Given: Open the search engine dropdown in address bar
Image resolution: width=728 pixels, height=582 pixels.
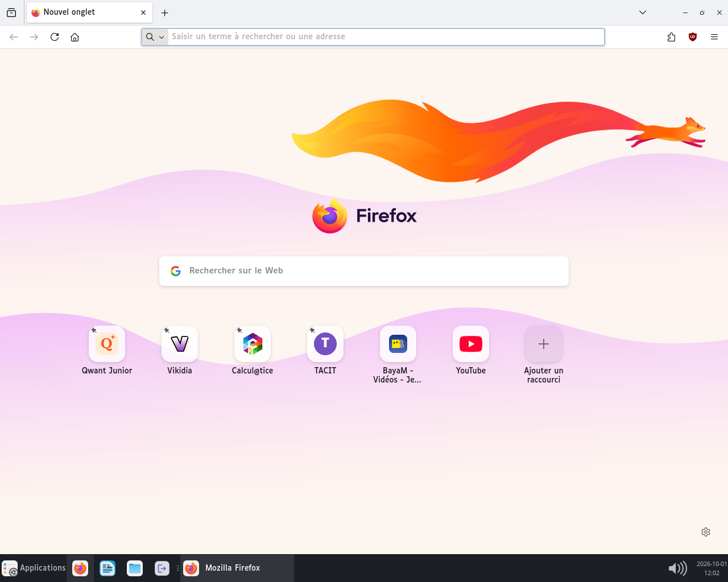Looking at the screenshot, I should click(x=155, y=37).
